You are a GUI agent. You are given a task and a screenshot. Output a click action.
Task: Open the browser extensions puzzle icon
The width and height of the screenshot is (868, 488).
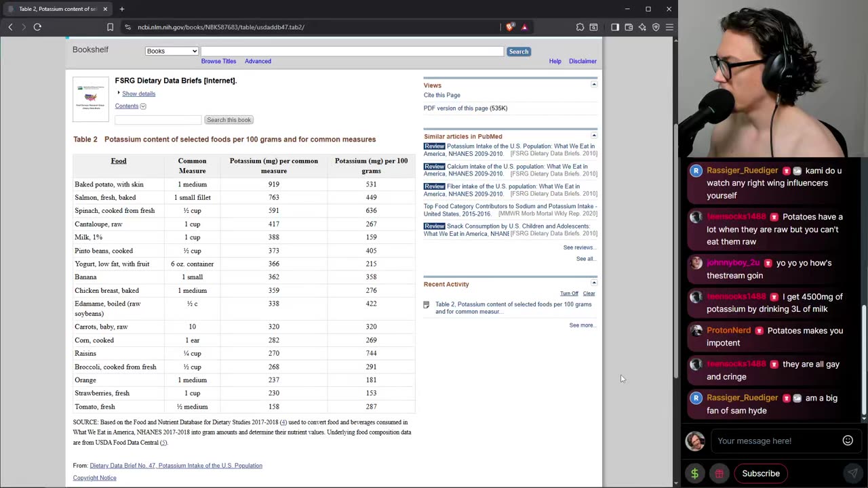coord(580,27)
